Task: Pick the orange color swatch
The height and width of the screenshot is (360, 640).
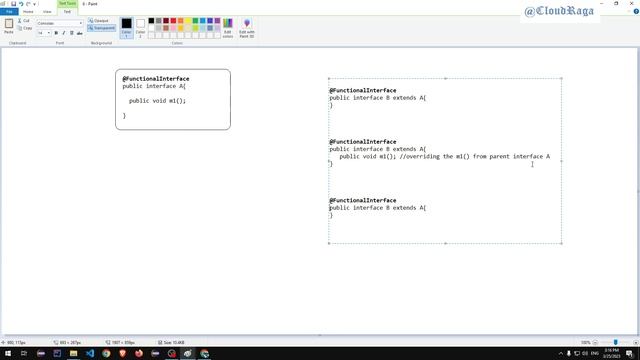Action: pos(181,20)
